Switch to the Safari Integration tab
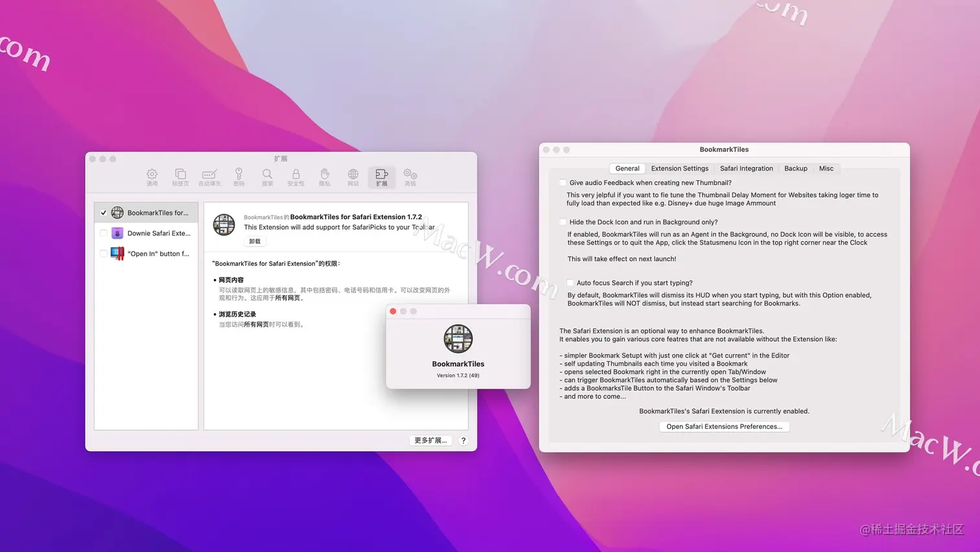 (747, 169)
